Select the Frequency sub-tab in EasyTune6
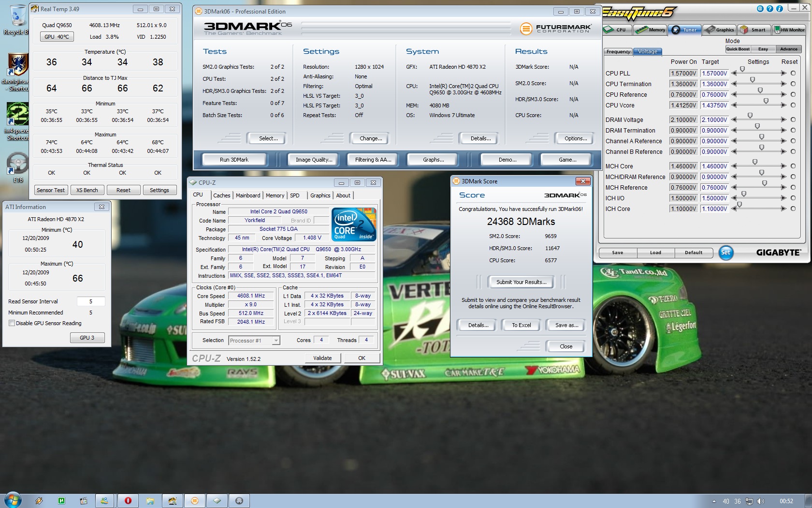 618,52
